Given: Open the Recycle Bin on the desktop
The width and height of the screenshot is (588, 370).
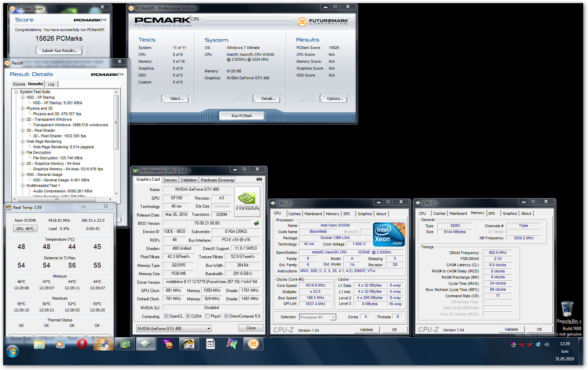Looking at the screenshot, I should click(567, 312).
